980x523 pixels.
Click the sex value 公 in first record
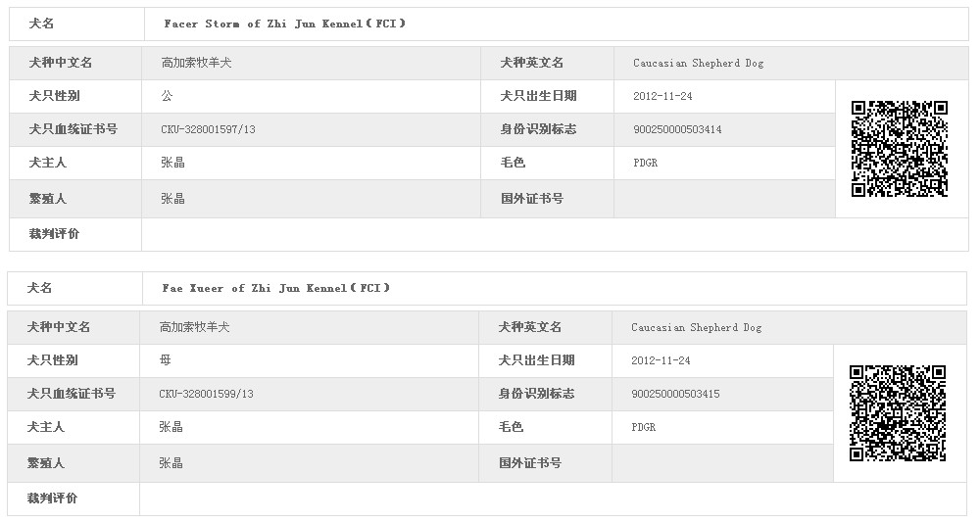pyautogui.click(x=167, y=96)
